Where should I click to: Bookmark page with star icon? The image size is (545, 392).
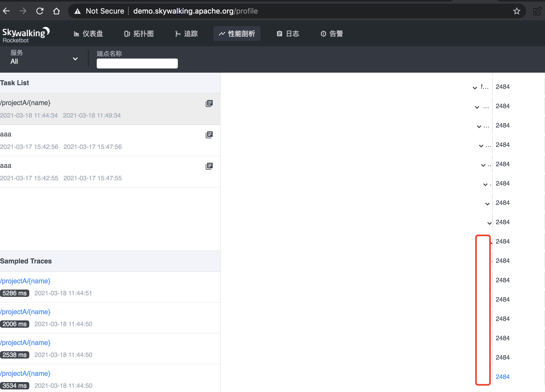click(x=516, y=11)
